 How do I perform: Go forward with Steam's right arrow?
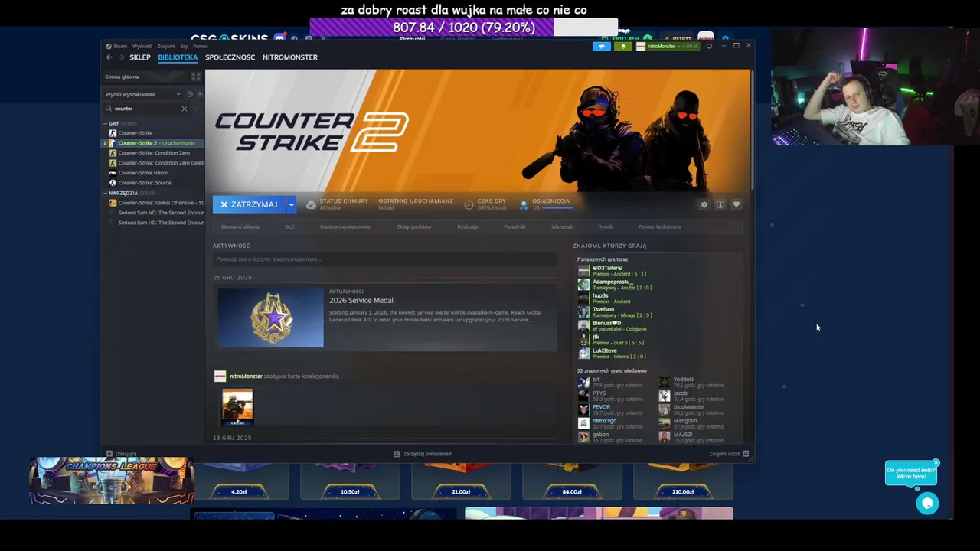click(x=120, y=57)
